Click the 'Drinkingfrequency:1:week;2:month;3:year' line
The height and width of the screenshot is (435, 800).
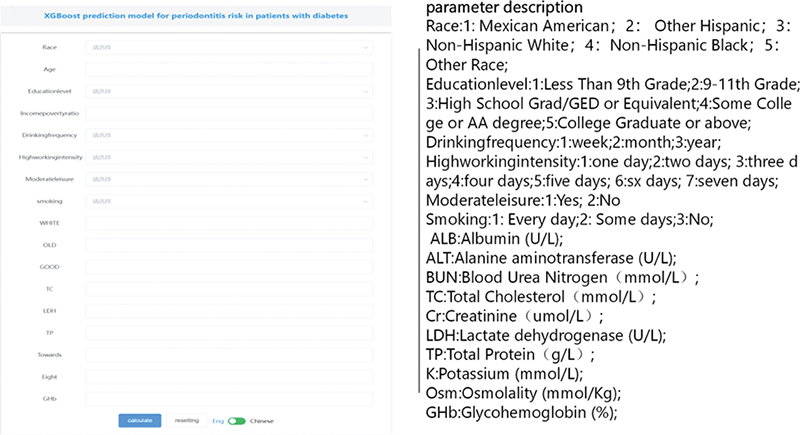573,142
